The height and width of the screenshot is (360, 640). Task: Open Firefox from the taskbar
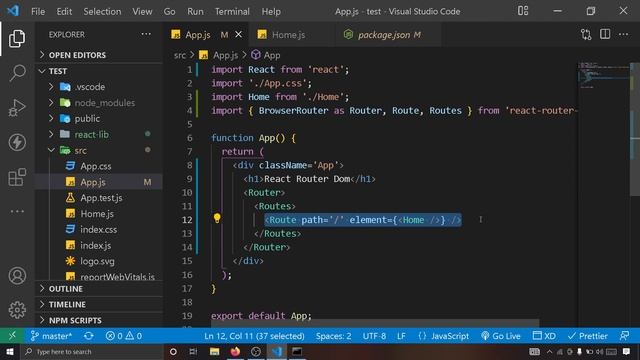[235, 351]
